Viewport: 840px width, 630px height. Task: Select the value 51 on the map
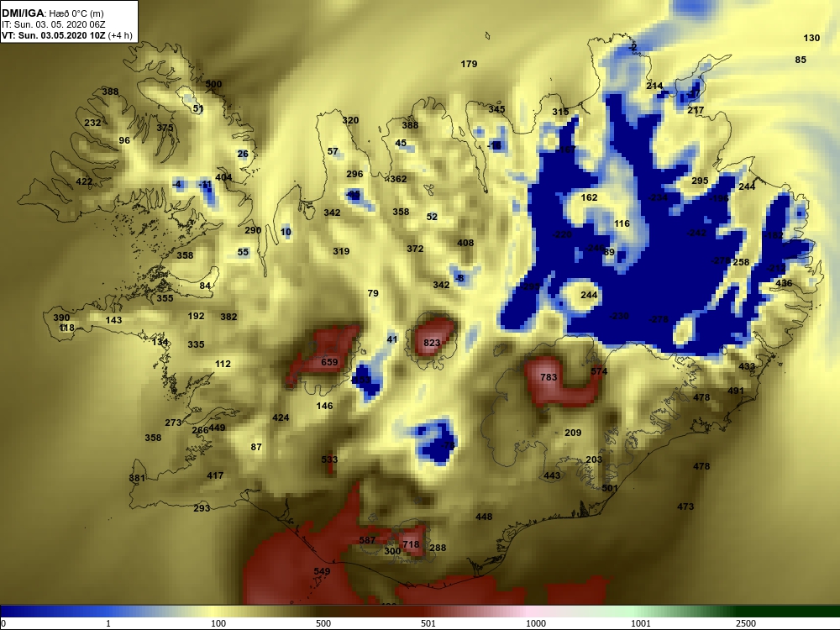tap(198, 108)
